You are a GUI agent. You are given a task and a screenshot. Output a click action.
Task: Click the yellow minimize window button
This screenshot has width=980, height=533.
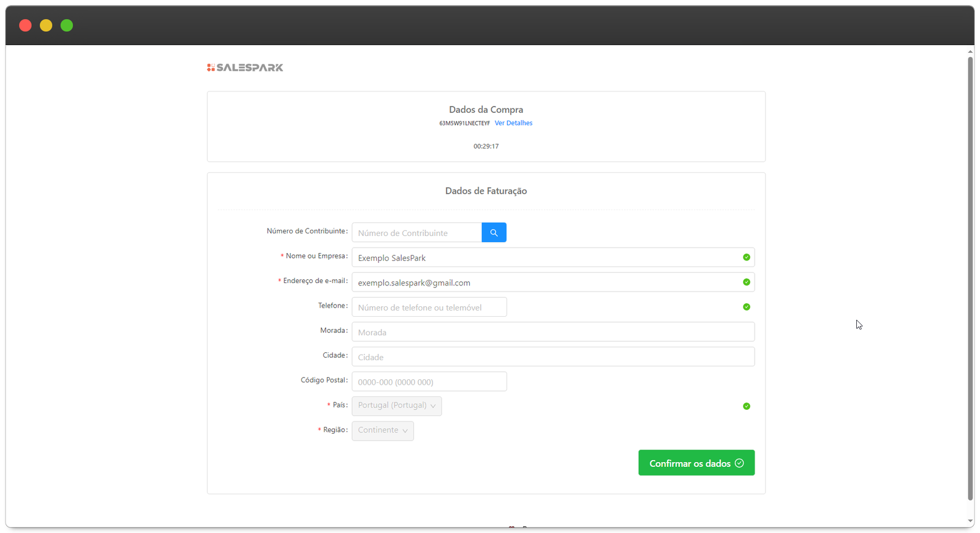tap(46, 25)
